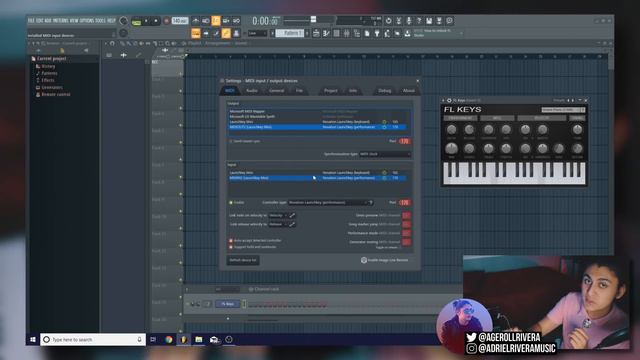Click the FL Keys channel button in channel rack
This screenshot has height=360, width=640.
pyautogui.click(x=228, y=304)
